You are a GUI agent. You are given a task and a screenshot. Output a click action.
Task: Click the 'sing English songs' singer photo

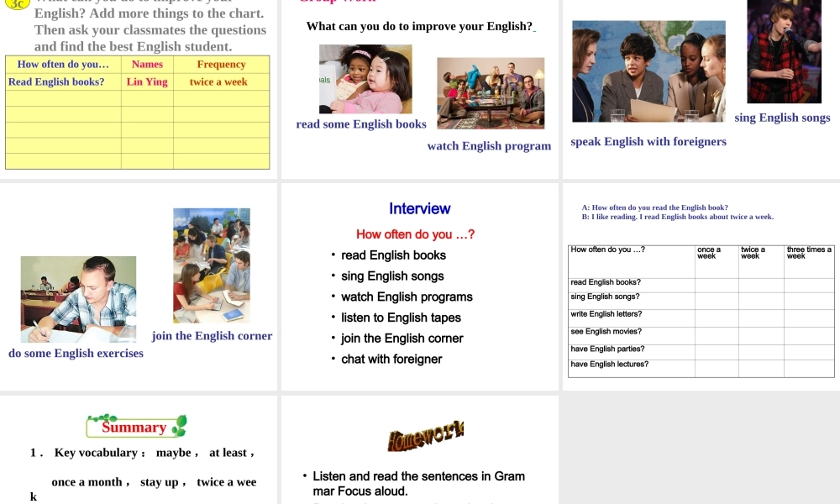[785, 51]
